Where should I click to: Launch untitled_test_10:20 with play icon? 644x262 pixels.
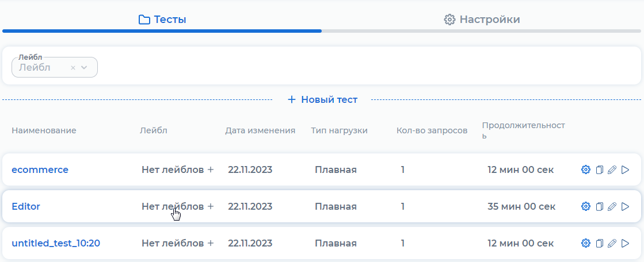(x=625, y=244)
